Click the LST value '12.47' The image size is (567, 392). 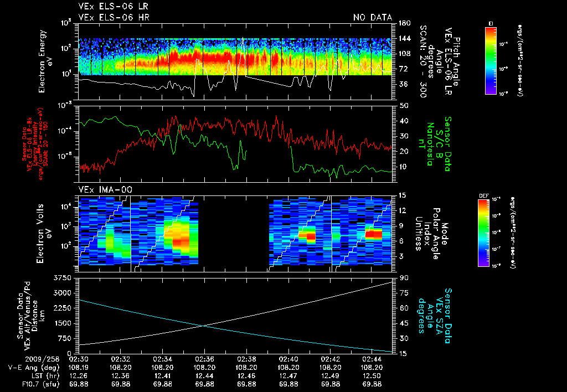click(x=288, y=376)
